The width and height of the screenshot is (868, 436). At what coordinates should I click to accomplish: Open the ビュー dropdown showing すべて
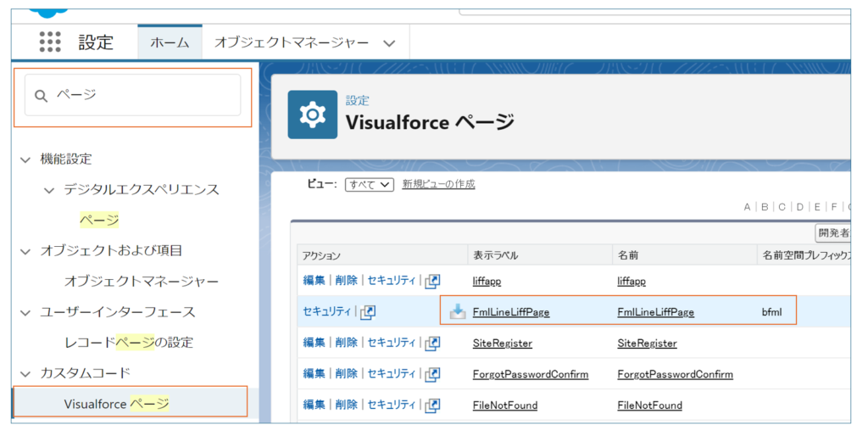click(x=369, y=185)
